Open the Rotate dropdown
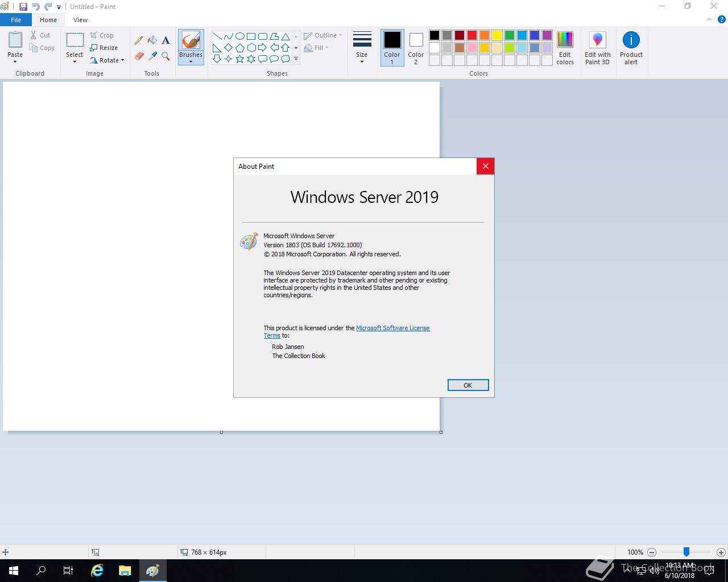The height and width of the screenshot is (582, 728). (107, 60)
